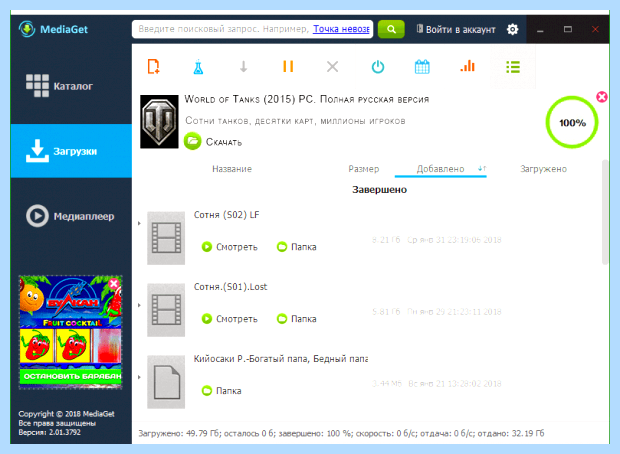
Task: Toggle the list view icon
Action: point(513,66)
